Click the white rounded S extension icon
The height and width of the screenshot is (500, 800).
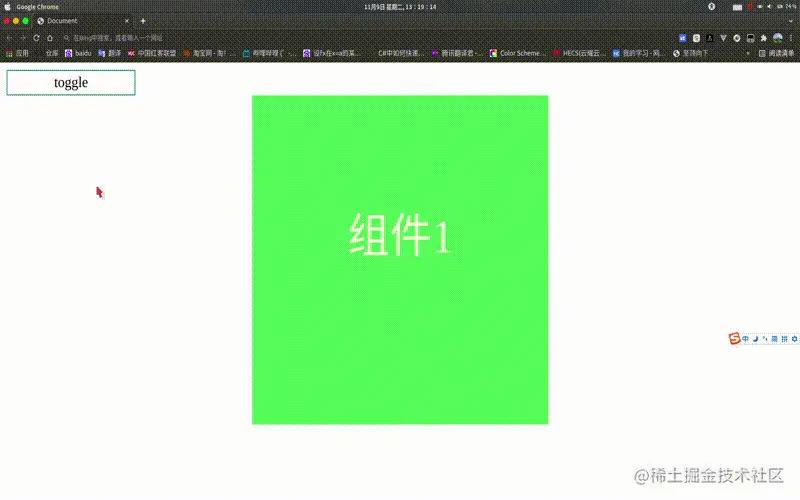(x=696, y=38)
